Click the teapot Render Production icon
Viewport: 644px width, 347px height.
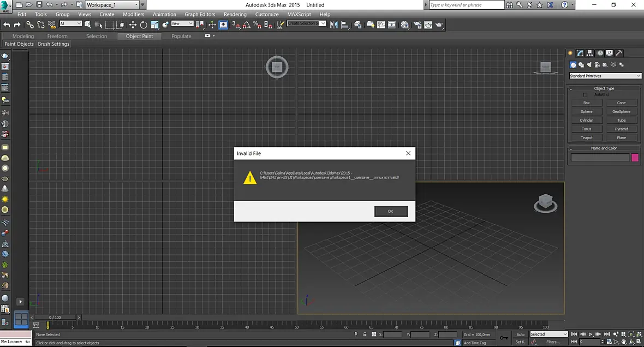439,25
